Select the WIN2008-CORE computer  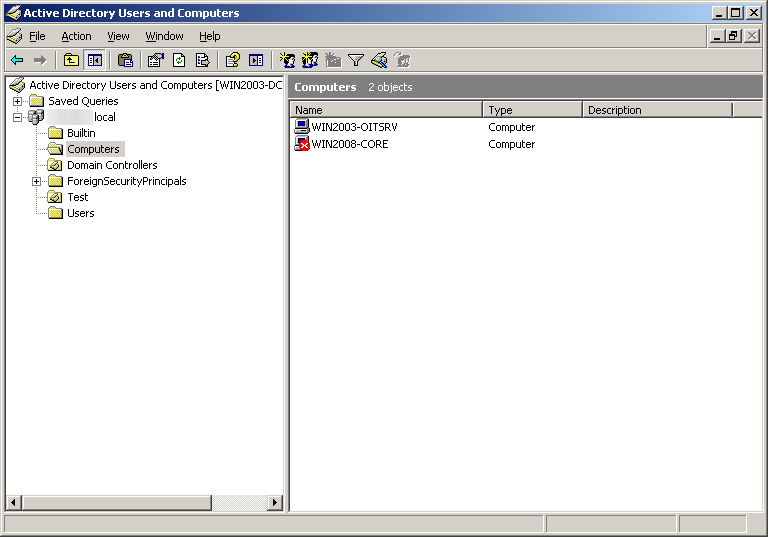tap(350, 145)
